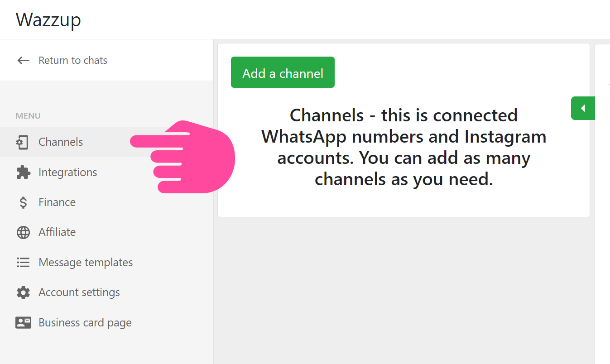The height and width of the screenshot is (364, 610).
Task: Click the Integrations puzzle piece icon
Action: (23, 172)
